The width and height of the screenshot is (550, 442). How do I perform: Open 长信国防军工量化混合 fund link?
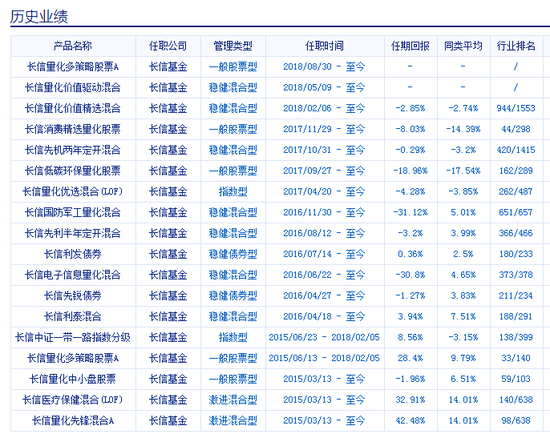[73, 213]
